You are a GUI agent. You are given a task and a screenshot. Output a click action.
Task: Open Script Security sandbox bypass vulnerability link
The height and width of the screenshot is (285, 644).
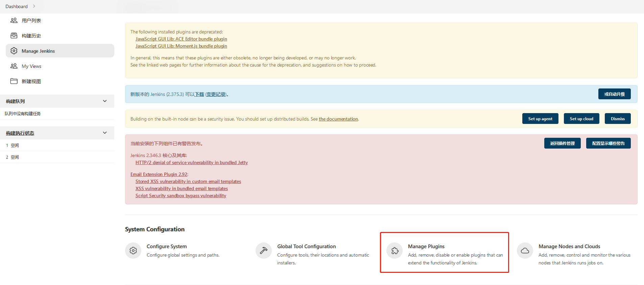pyautogui.click(x=181, y=196)
